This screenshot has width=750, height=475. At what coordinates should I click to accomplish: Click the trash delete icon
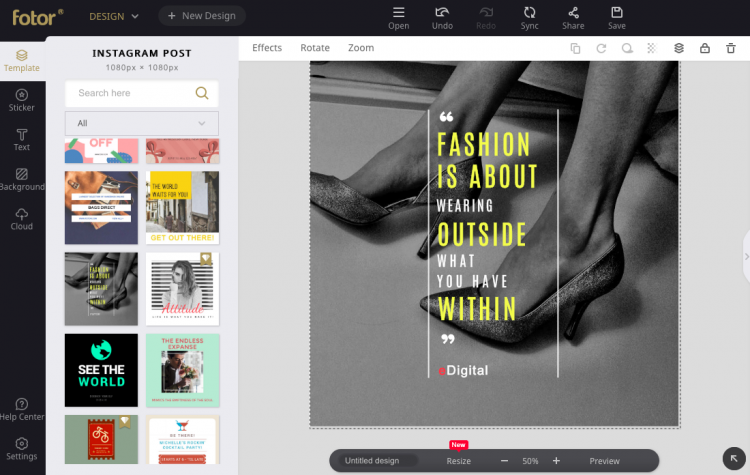730,48
